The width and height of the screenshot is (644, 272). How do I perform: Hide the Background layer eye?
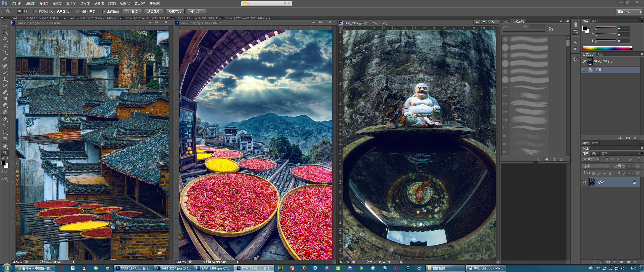(585, 182)
